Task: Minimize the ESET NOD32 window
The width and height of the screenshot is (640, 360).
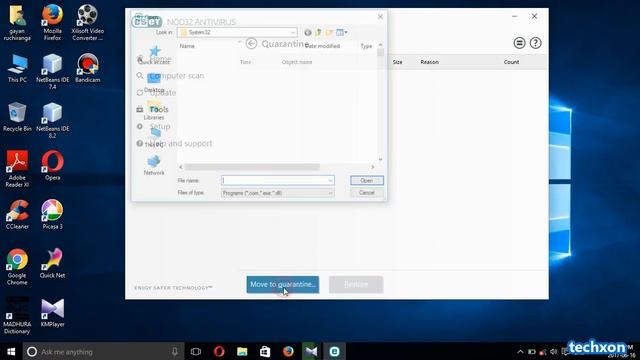Action: pos(515,16)
